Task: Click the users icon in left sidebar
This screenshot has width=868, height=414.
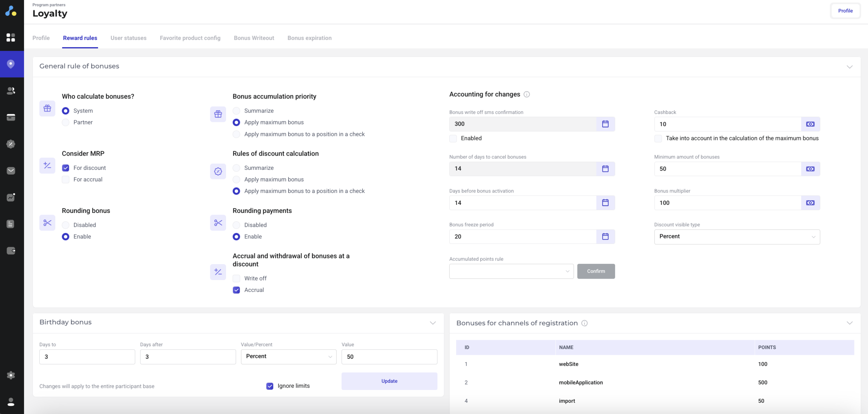Action: tap(11, 91)
